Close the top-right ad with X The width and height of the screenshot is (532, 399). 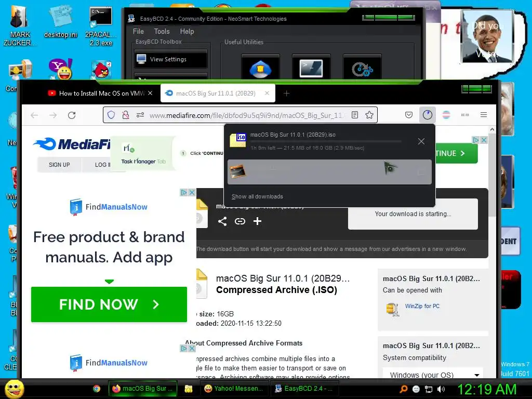[x=484, y=140]
